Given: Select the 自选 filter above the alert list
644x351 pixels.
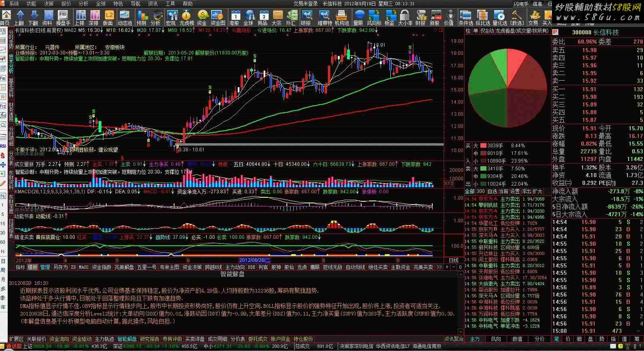Looking at the screenshot, I should click(492, 192).
